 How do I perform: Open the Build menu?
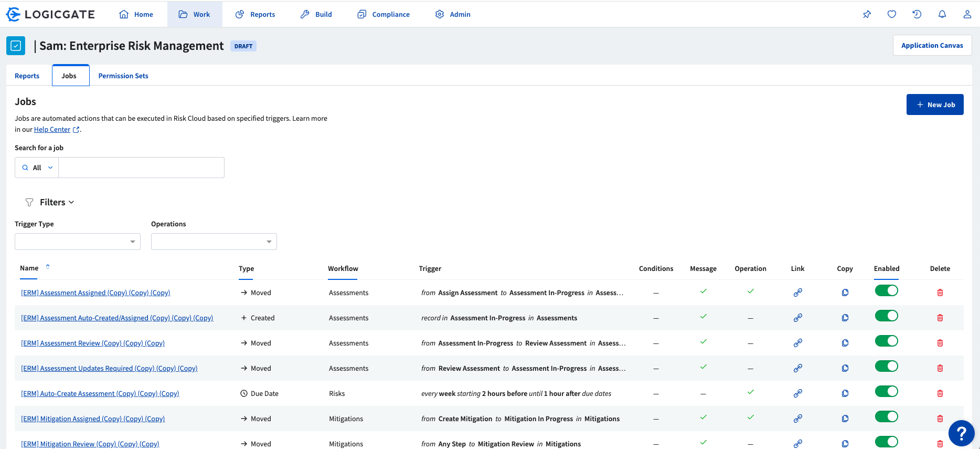[x=316, y=14]
